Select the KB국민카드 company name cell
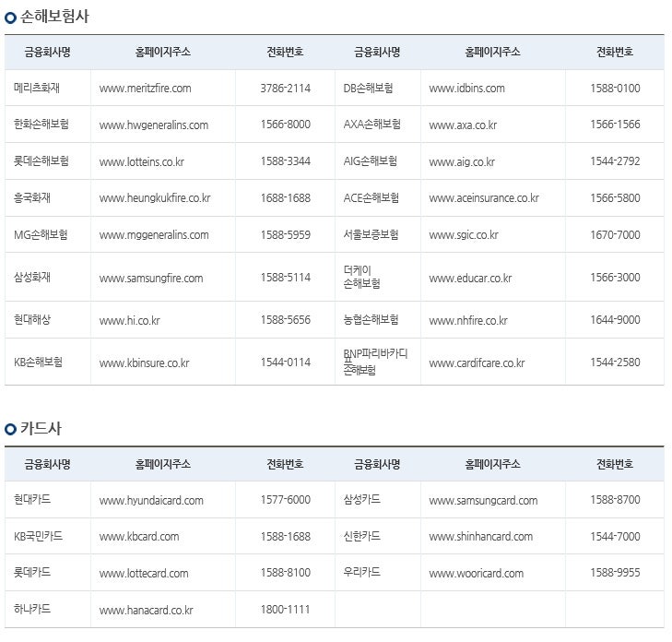The image size is (672, 642). click(48, 536)
